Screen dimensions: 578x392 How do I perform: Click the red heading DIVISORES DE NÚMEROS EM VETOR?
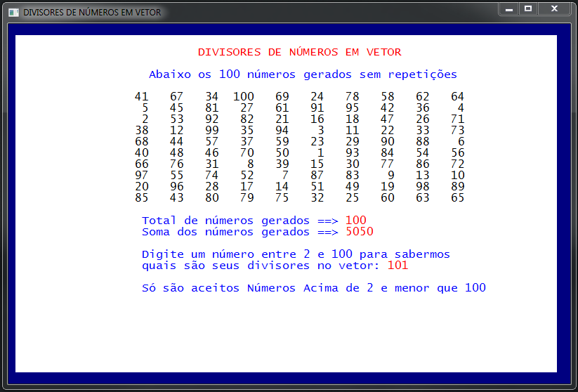(299, 53)
